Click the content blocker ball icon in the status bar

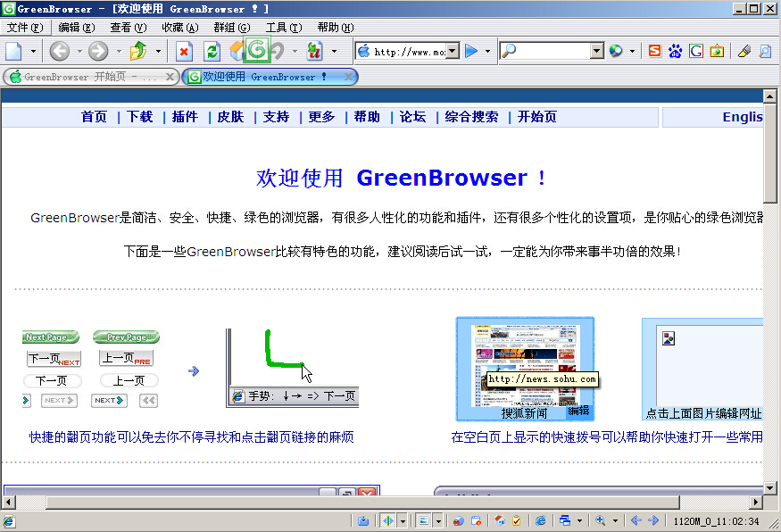[x=458, y=521]
